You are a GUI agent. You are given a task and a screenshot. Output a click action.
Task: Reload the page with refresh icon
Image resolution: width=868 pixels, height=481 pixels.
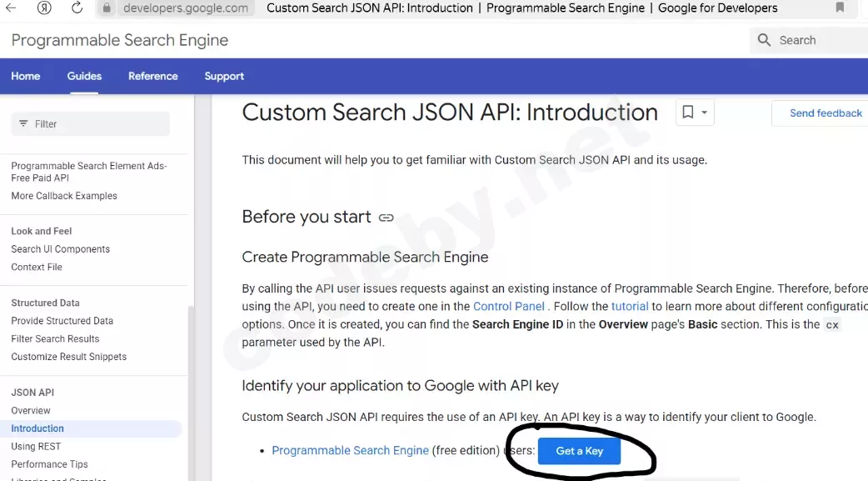tap(77, 8)
